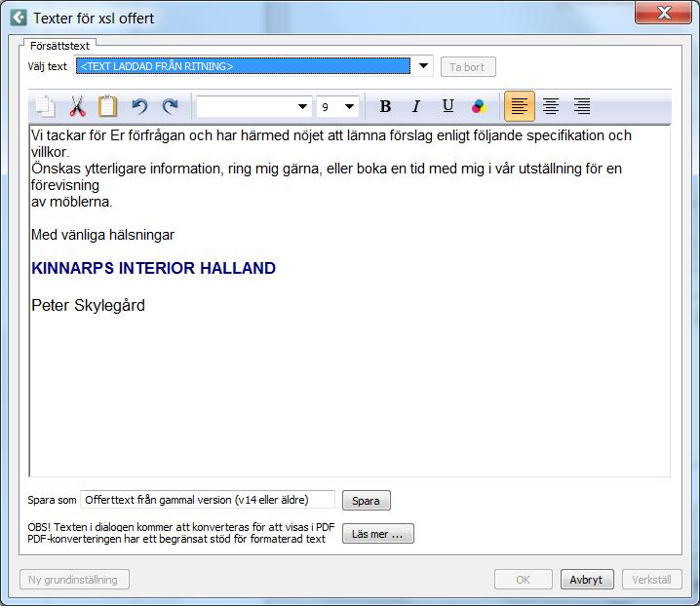Cancel with the Avbryt button
700x606 pixels.
tap(587, 580)
